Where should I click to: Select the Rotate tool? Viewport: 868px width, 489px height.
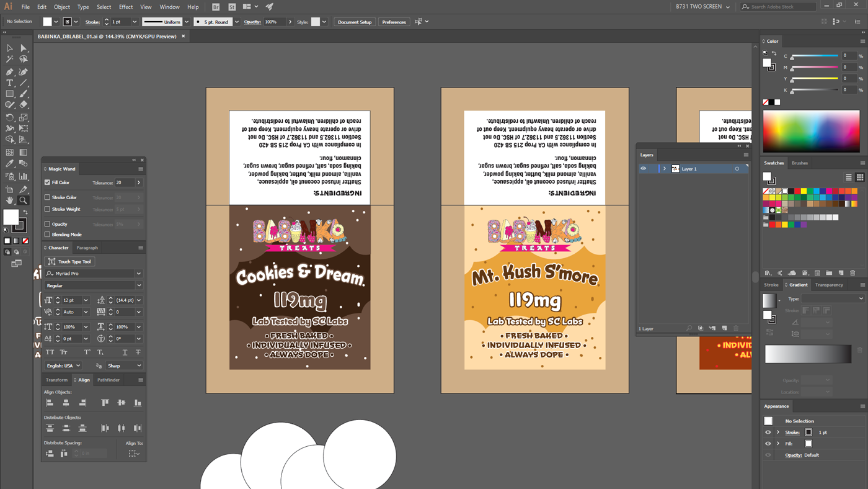click(x=10, y=117)
